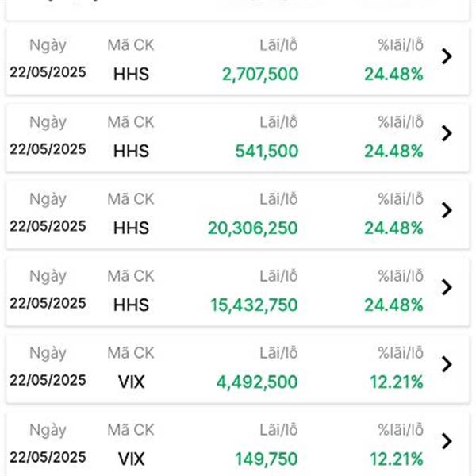Click the 12.21% value in the 4,492,500 row

pos(396,382)
